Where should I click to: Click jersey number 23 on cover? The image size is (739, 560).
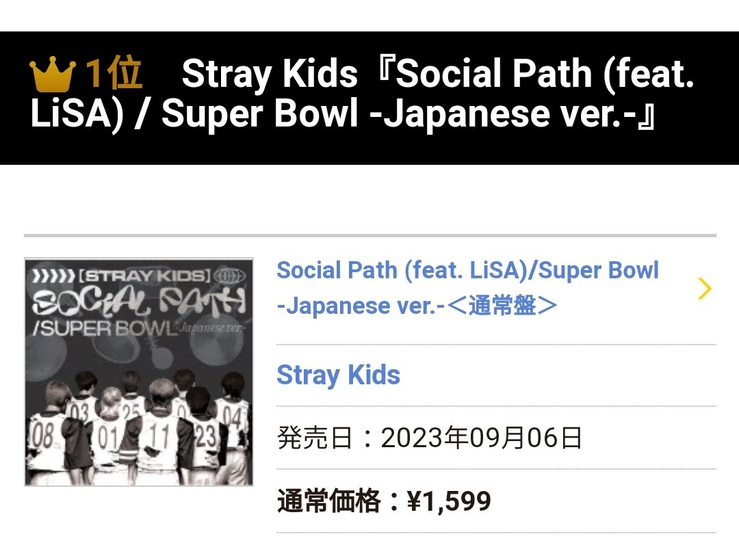206,436
